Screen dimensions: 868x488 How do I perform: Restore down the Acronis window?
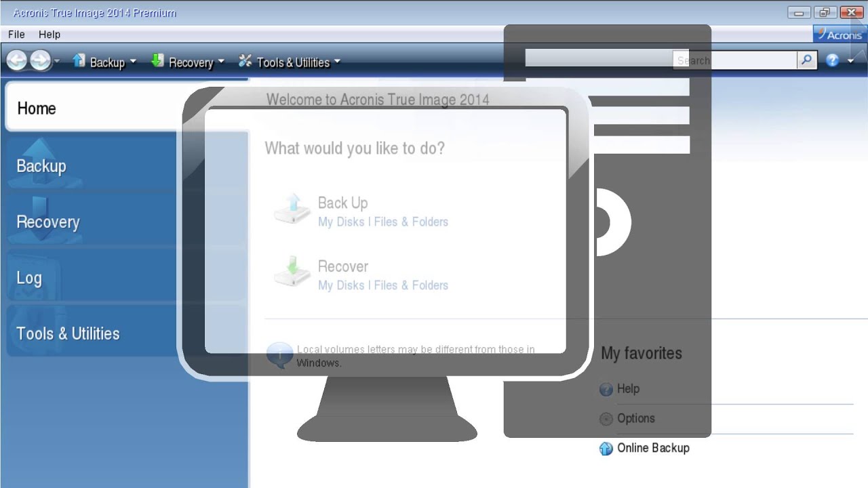(824, 13)
